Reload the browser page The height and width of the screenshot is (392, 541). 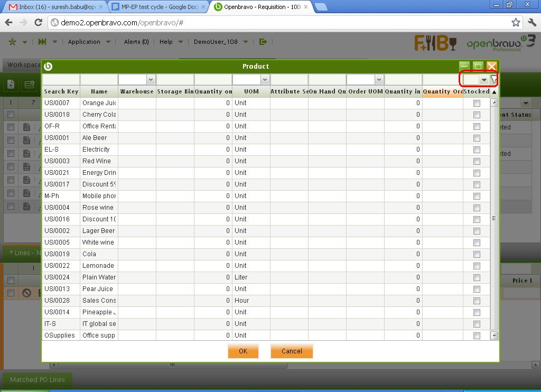pyautogui.click(x=38, y=23)
